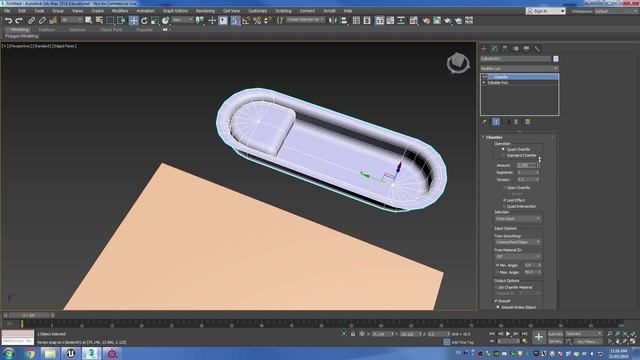Screen dimensions: 640x360
Task: Click the Pin Stack icon
Action: pos(484,122)
